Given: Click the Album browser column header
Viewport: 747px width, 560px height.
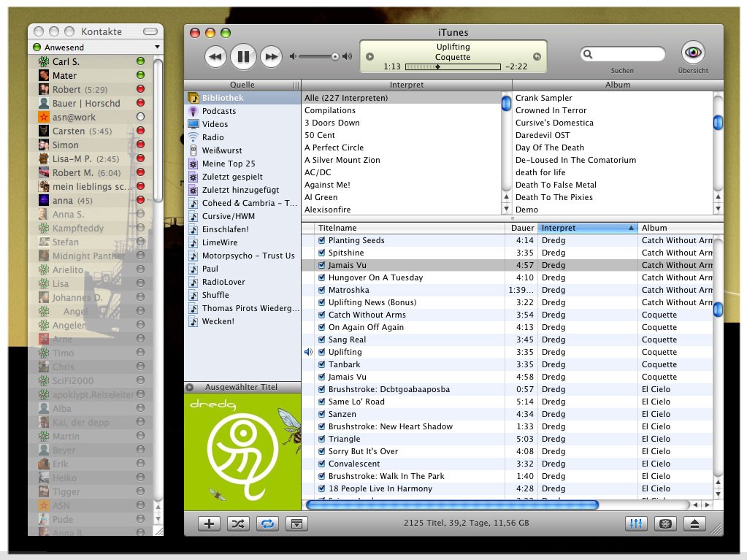Looking at the screenshot, I should (618, 85).
